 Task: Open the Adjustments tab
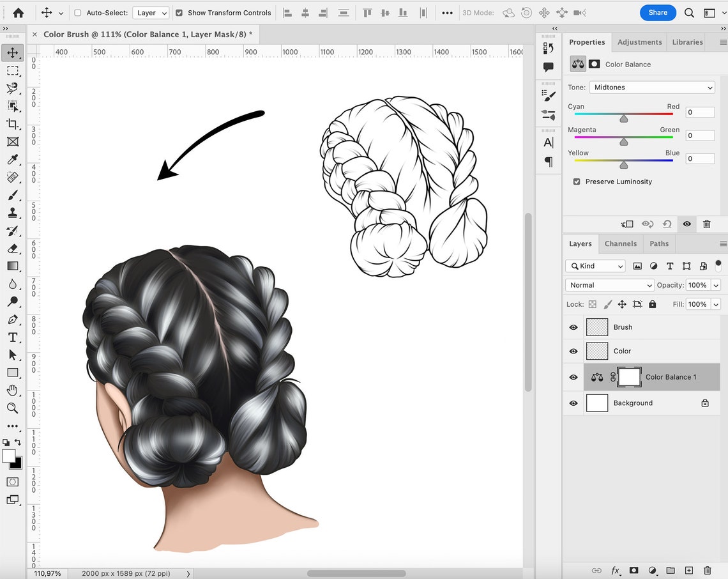point(639,42)
